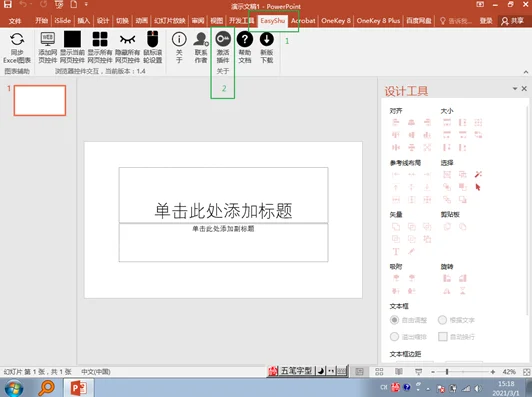Switch to the 开始 tab
The height and width of the screenshot is (397, 532).
(x=41, y=21)
